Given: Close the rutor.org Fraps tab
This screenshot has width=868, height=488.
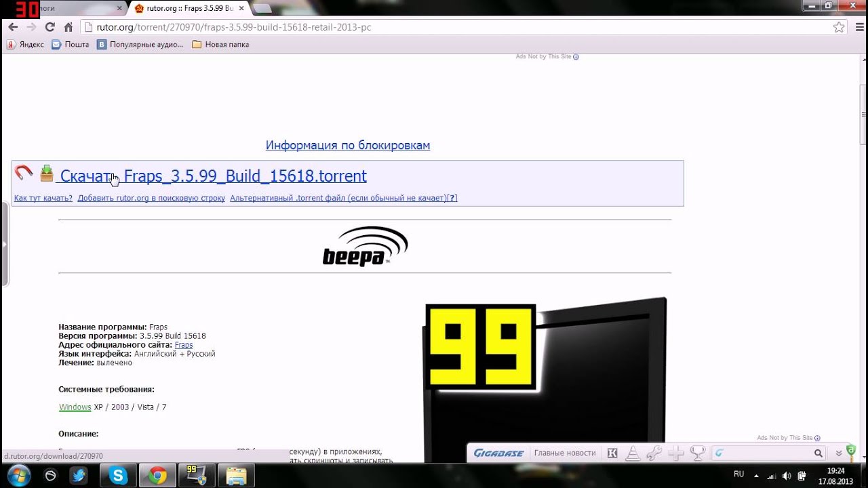Looking at the screenshot, I should [x=241, y=8].
